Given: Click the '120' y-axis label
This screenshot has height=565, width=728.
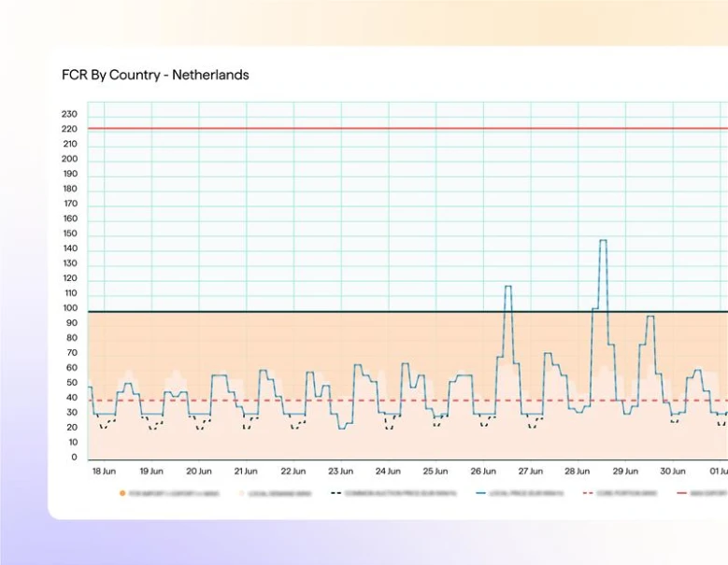Looking at the screenshot, I should coord(70,278).
